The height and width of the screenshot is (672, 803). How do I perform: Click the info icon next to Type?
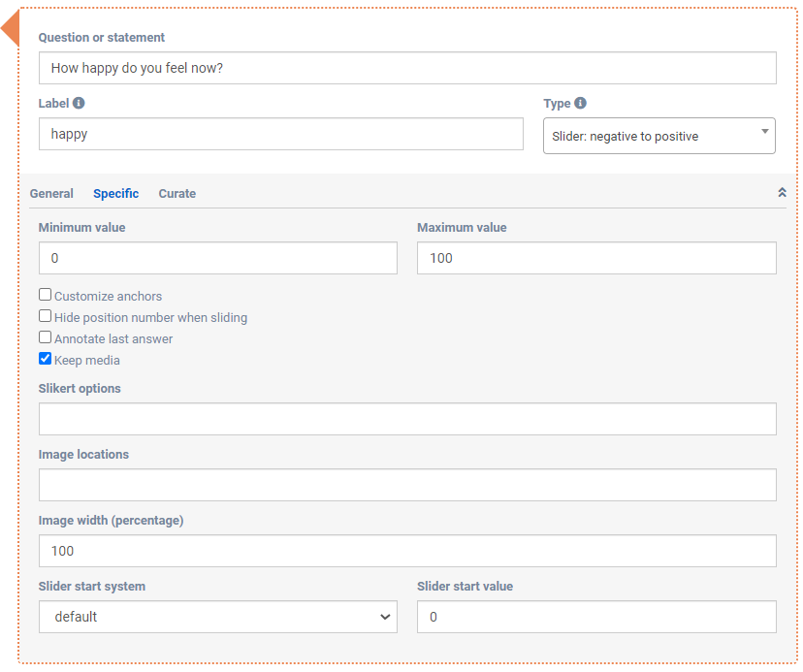(580, 103)
